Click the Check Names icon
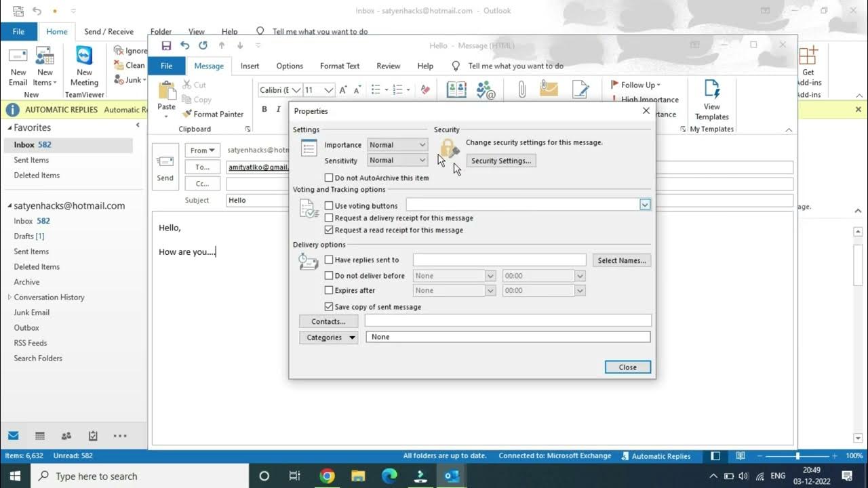The image size is (868, 488). [486, 89]
